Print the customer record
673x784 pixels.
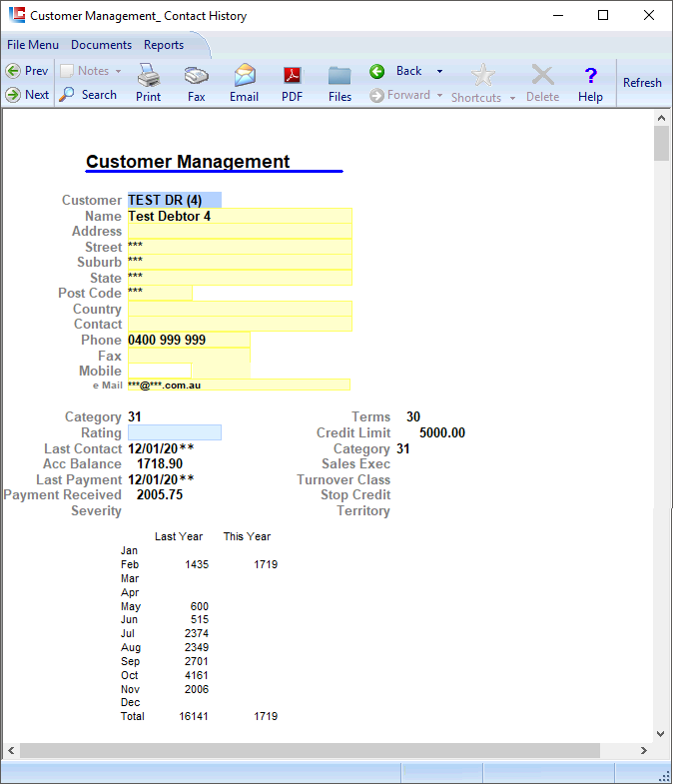(149, 83)
